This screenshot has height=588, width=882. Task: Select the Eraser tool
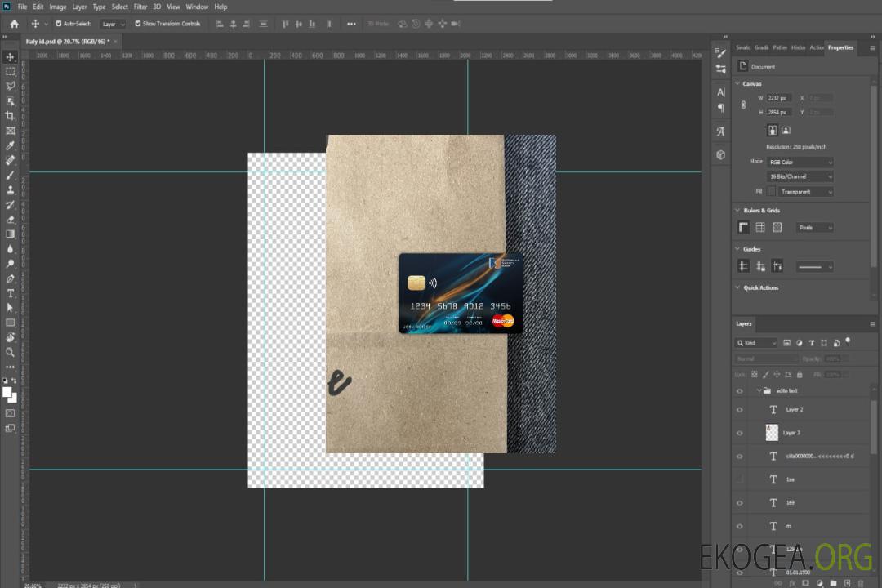(x=11, y=219)
